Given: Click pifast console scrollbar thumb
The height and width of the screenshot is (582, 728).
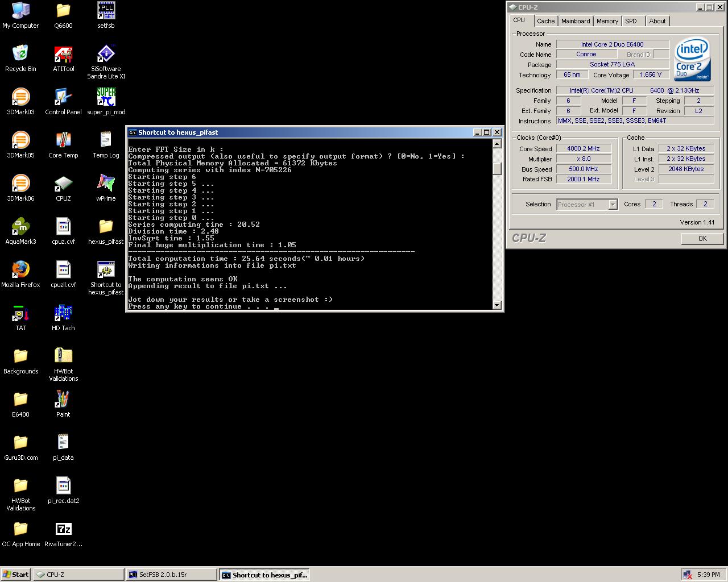Looking at the screenshot, I should (497, 169).
